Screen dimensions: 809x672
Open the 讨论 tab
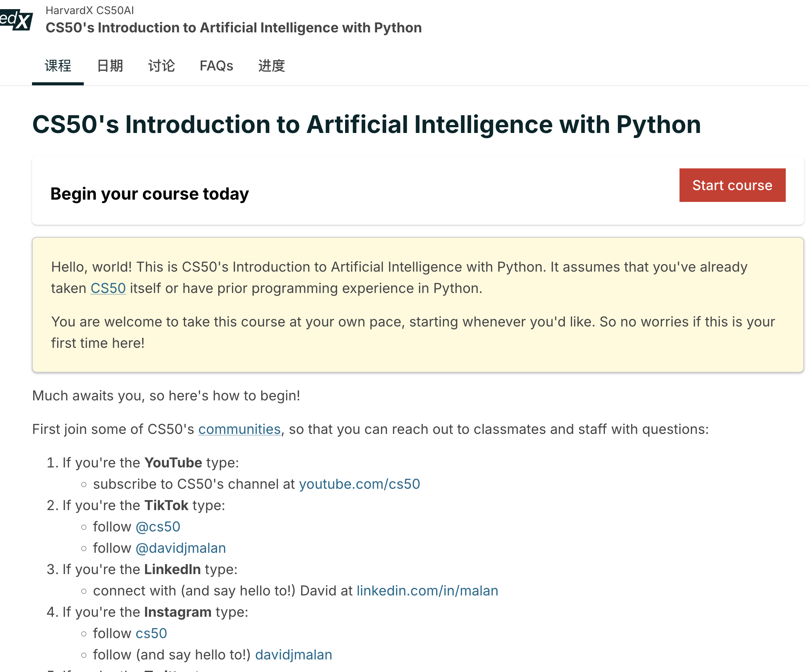(x=161, y=66)
